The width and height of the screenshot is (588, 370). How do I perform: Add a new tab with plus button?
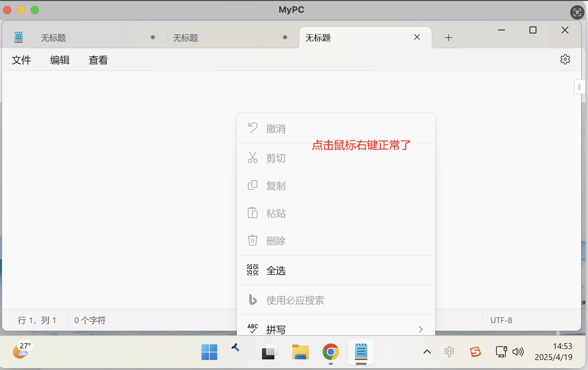448,38
